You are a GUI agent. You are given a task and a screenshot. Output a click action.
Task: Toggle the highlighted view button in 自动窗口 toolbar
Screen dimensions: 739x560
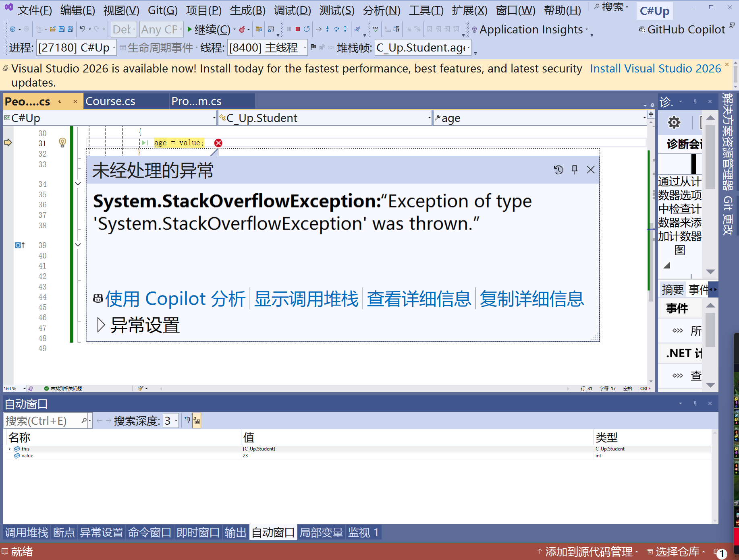point(197,421)
